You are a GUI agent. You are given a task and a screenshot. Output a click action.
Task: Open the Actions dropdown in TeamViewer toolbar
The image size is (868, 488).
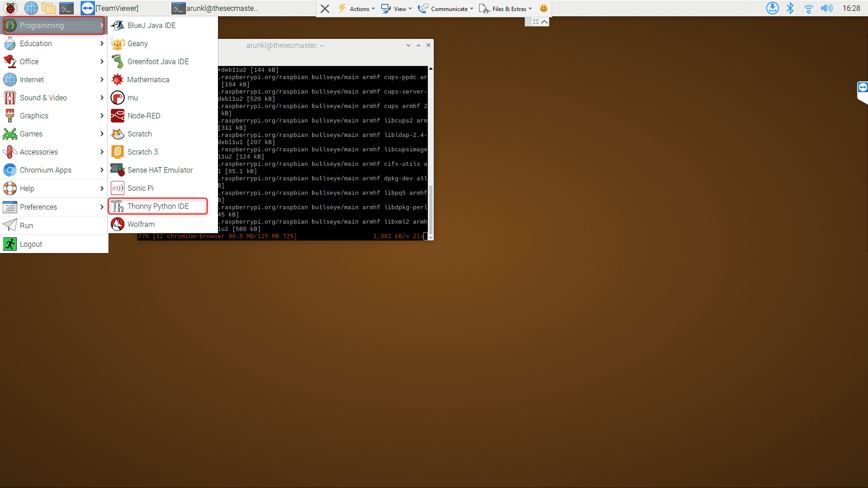click(356, 9)
